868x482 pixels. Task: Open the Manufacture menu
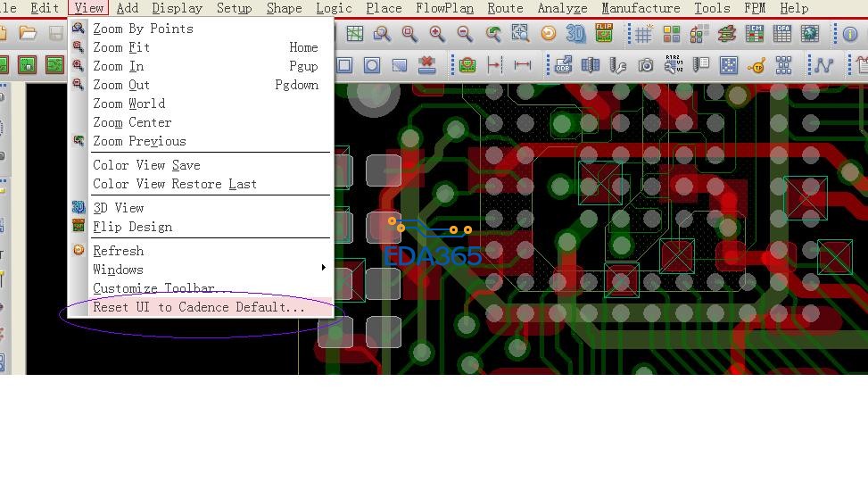[641, 8]
